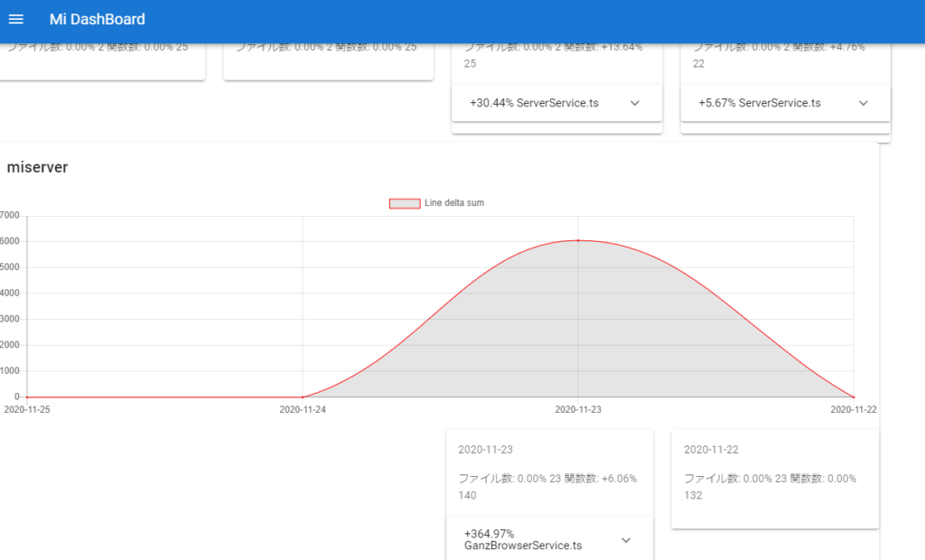Viewport: 925px width, 560px height.
Task: Open the hamburger navigation menu
Action: pos(15,20)
